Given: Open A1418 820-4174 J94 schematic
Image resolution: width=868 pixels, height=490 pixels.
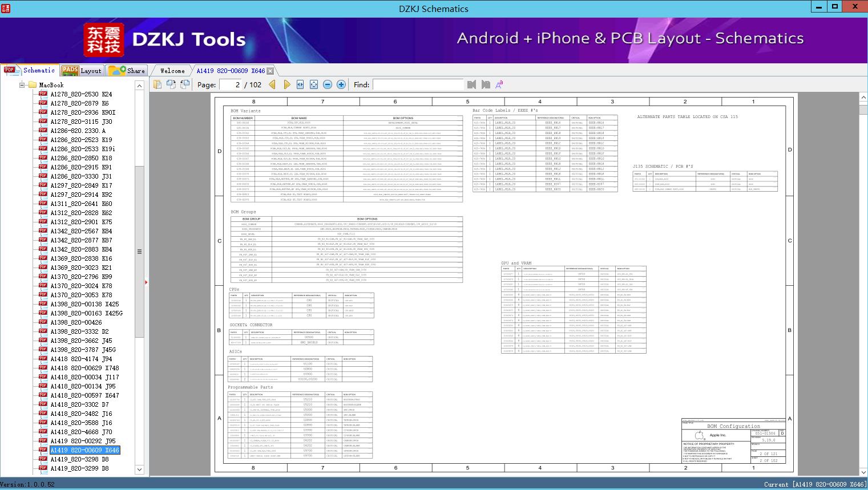Looking at the screenshot, I should tap(81, 359).
